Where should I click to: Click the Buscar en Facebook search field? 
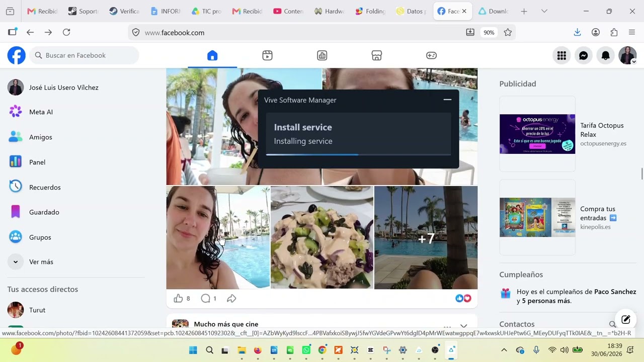(x=84, y=55)
